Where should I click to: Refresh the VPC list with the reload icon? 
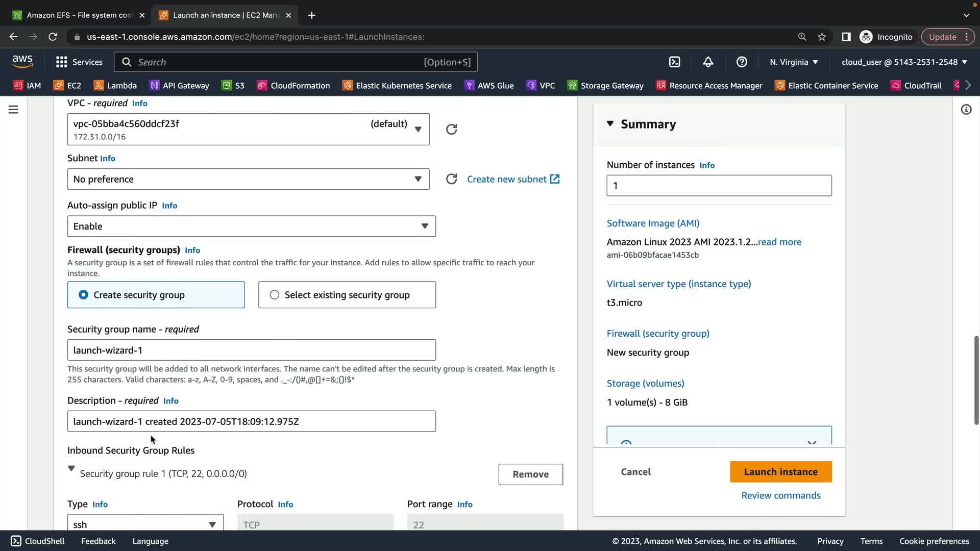(x=451, y=129)
